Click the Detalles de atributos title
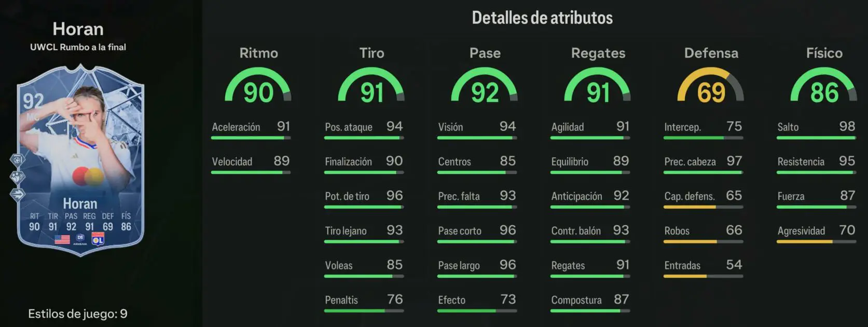The width and height of the screenshot is (868, 327). tap(542, 18)
